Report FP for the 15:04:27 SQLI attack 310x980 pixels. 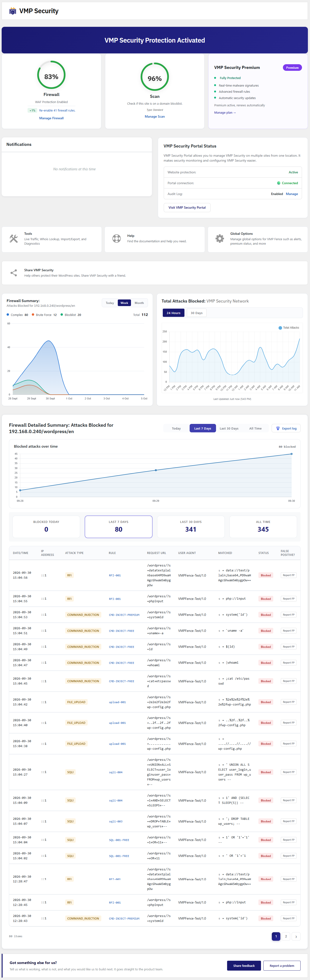(x=288, y=772)
